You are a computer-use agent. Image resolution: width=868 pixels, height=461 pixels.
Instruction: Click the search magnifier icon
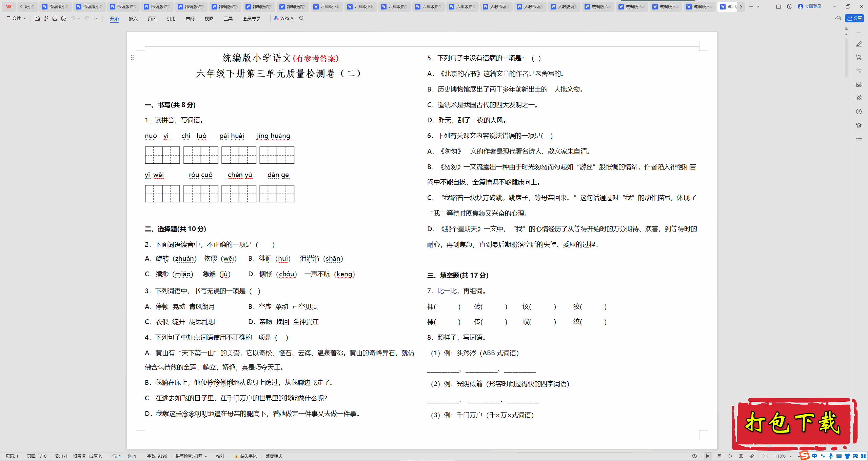coord(302,18)
